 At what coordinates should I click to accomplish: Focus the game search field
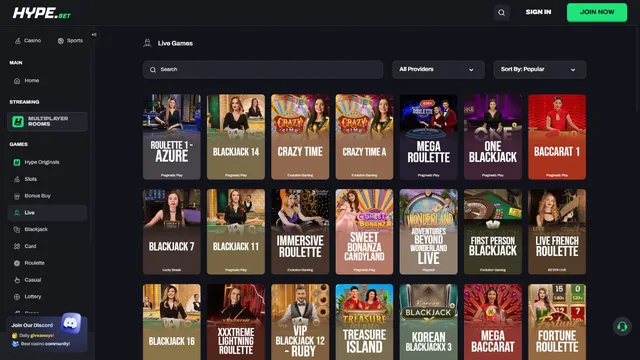click(262, 69)
